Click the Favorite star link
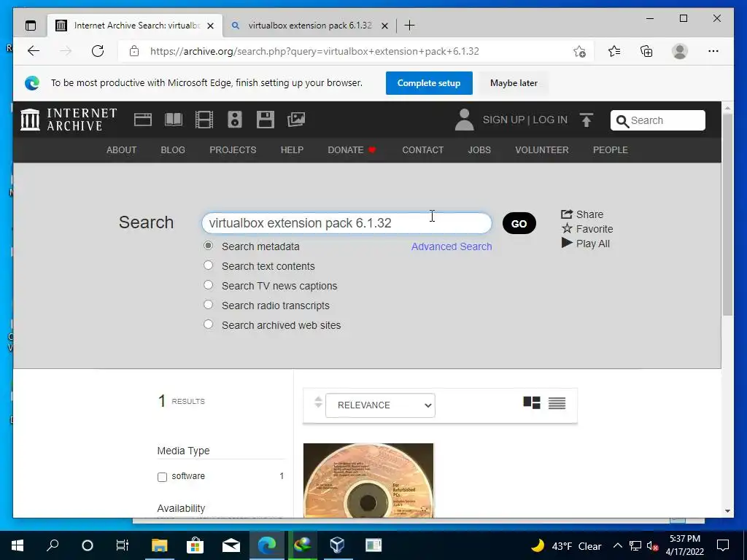747x560 pixels. pyautogui.click(x=587, y=229)
